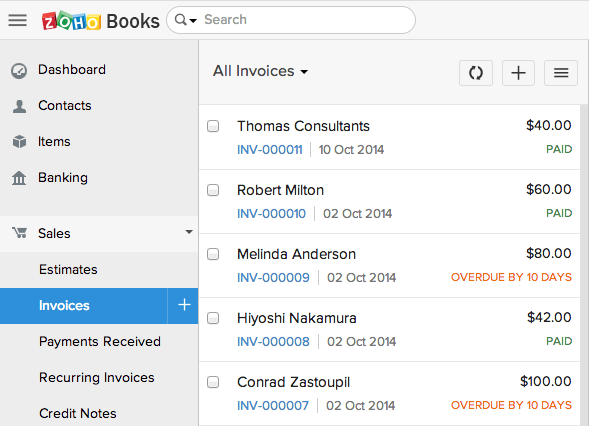This screenshot has width=589, height=426.
Task: Open invoice INV-000010 link
Action: coord(271,214)
